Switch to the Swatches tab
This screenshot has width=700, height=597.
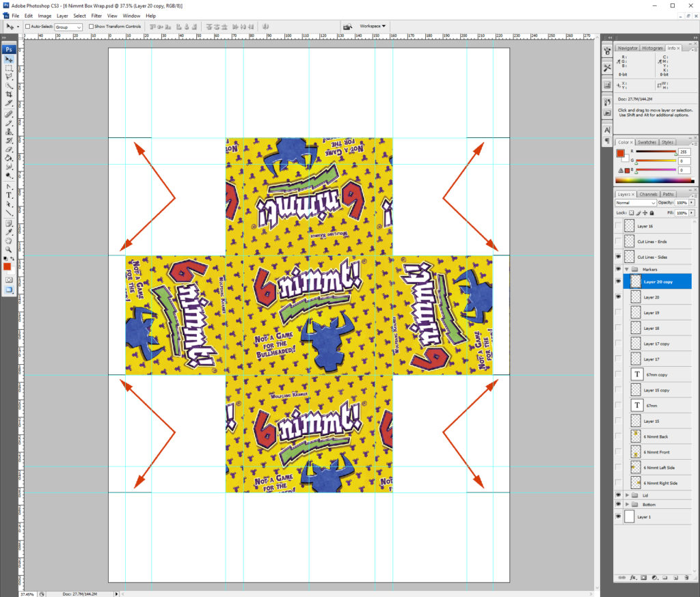[x=647, y=142]
